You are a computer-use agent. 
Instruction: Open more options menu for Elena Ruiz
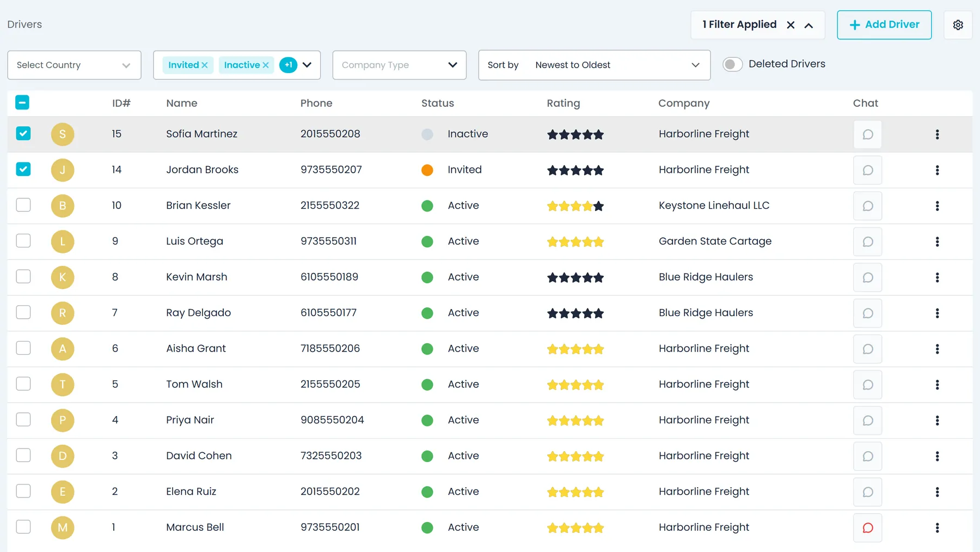(x=937, y=492)
